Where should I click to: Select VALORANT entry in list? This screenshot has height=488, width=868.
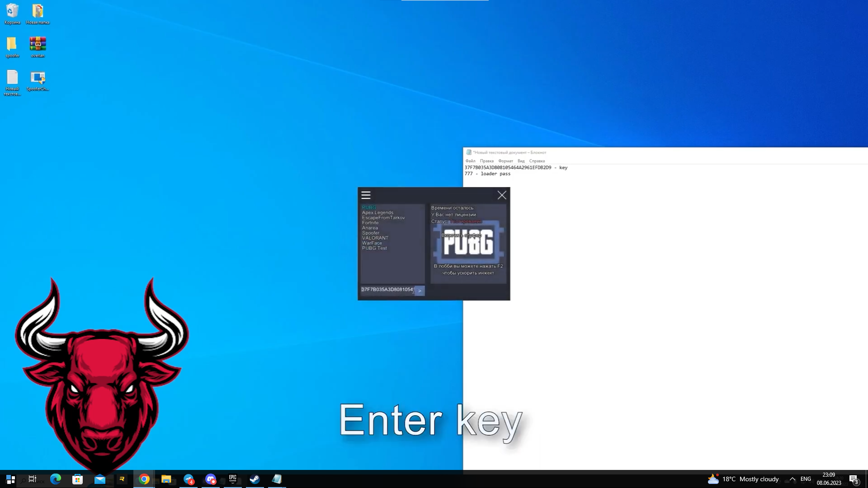[x=375, y=238]
